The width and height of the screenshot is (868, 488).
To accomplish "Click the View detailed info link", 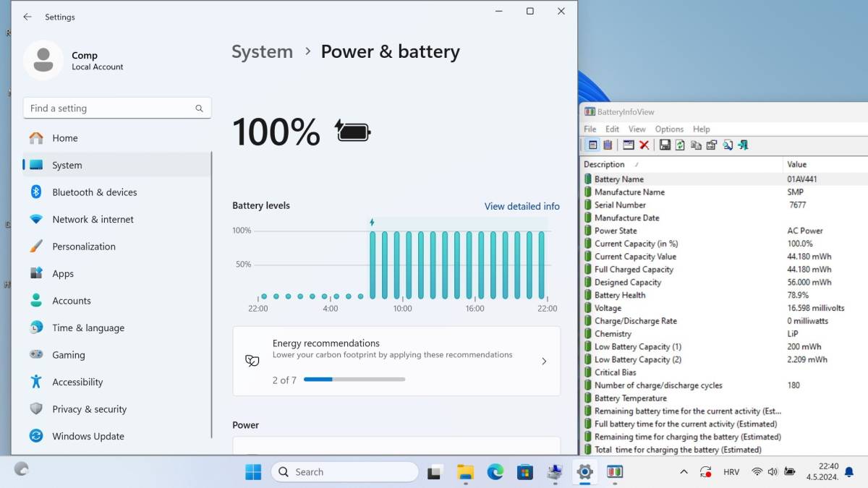I will 522,206.
